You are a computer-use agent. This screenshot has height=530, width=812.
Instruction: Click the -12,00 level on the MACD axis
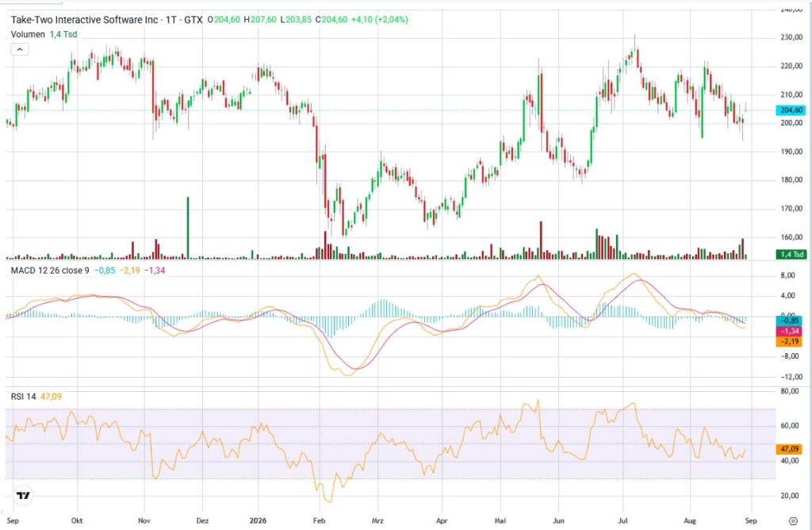click(x=791, y=377)
